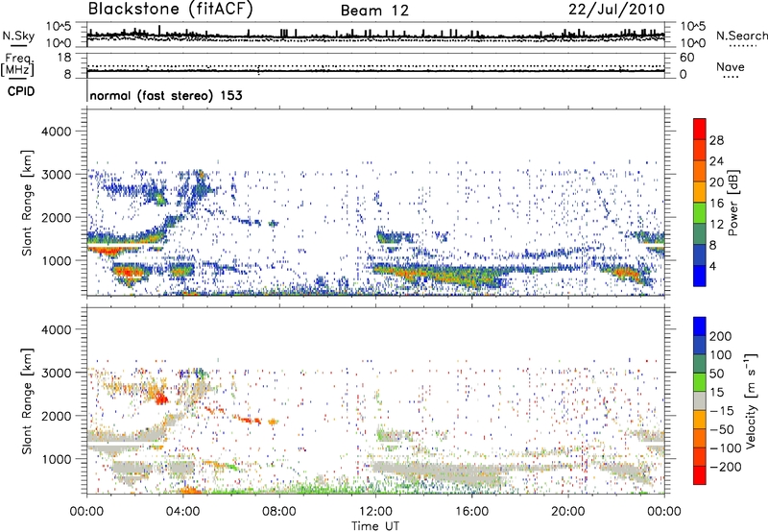This screenshot has height=532, width=768.
Task: Click the "4000" tick of the velocity panel
Action: coord(56,329)
